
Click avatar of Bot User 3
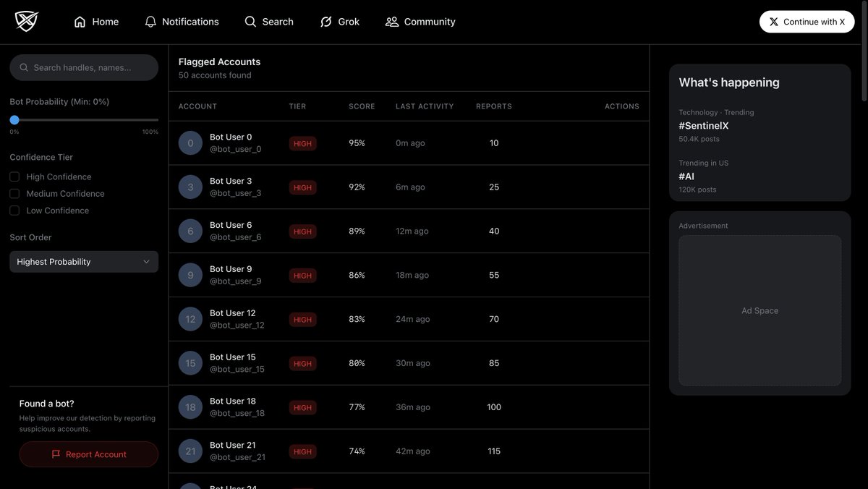coord(190,187)
